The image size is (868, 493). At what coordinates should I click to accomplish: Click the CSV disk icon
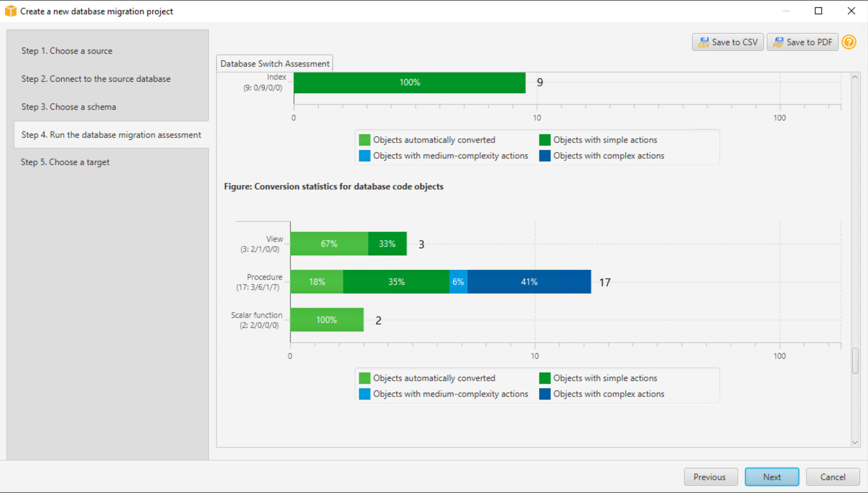[x=704, y=42]
